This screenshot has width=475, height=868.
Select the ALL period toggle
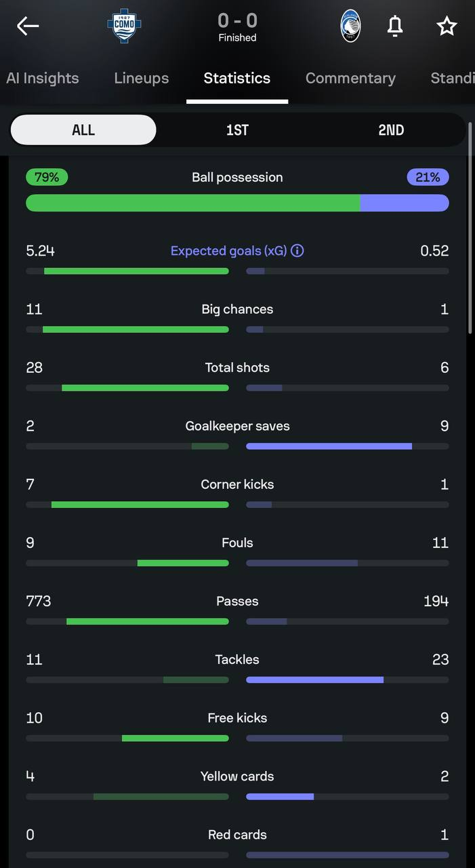coord(83,130)
